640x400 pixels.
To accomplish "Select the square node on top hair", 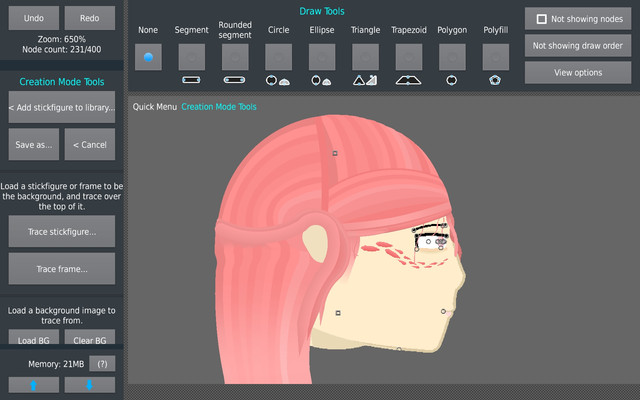I will pyautogui.click(x=335, y=153).
